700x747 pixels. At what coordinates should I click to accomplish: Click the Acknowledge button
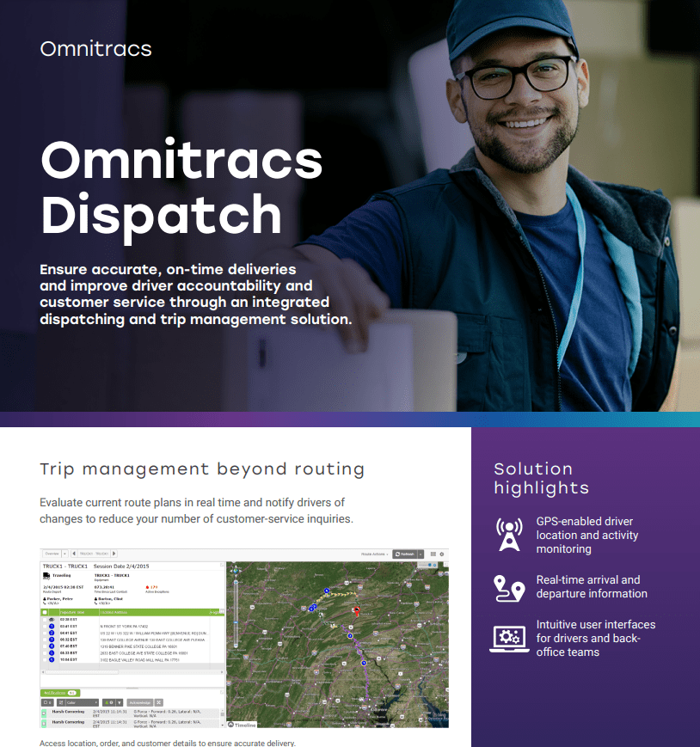click(x=139, y=702)
